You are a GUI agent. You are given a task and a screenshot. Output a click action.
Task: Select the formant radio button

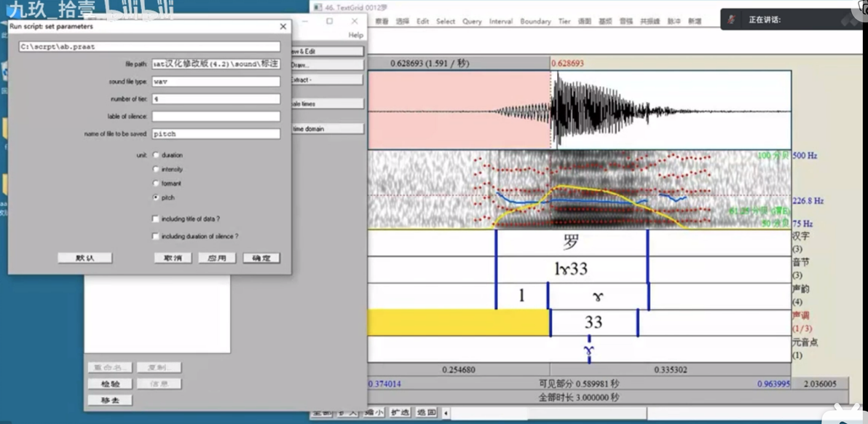[x=156, y=184]
